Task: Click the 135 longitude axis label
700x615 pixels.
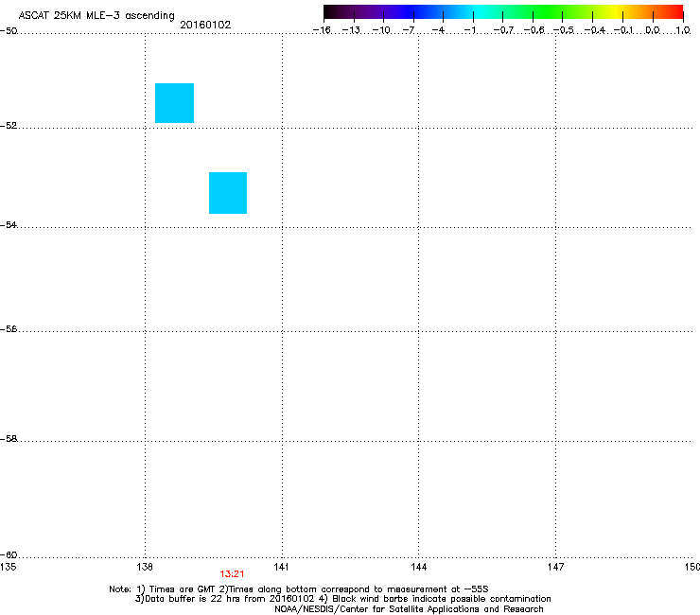Action: click(x=8, y=567)
